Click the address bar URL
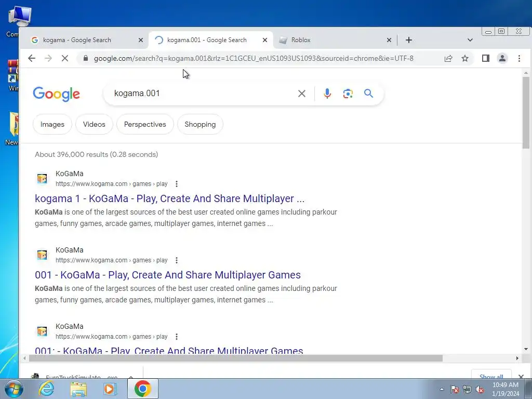Screen dimensions: 532x399 pyautogui.click(x=254, y=58)
